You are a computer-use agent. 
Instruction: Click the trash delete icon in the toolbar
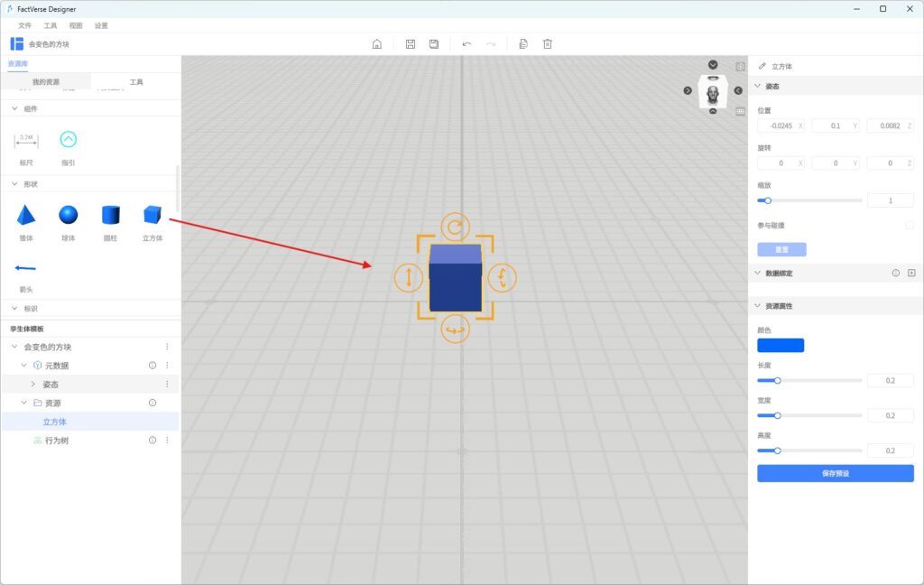tap(547, 44)
